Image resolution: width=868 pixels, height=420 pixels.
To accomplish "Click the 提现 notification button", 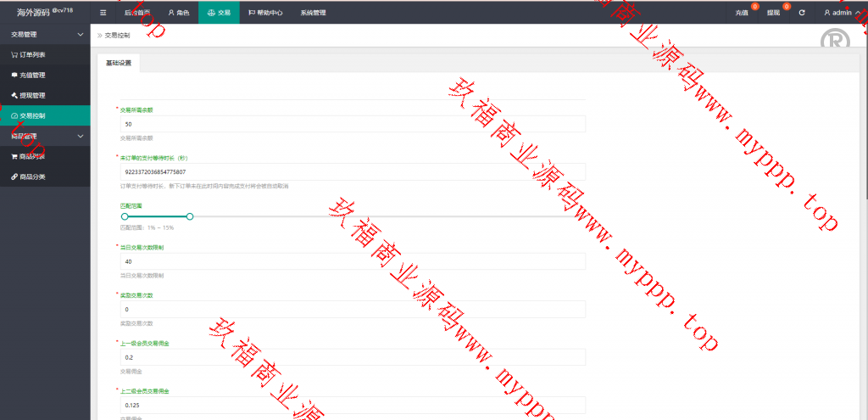I will (774, 13).
